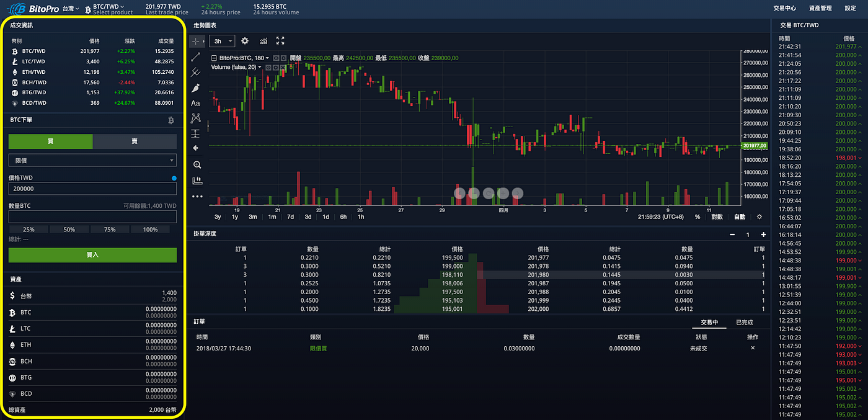The image size is (868, 420).
Task: Toggle visibility eye of Volume indicator
Action: click(268, 67)
